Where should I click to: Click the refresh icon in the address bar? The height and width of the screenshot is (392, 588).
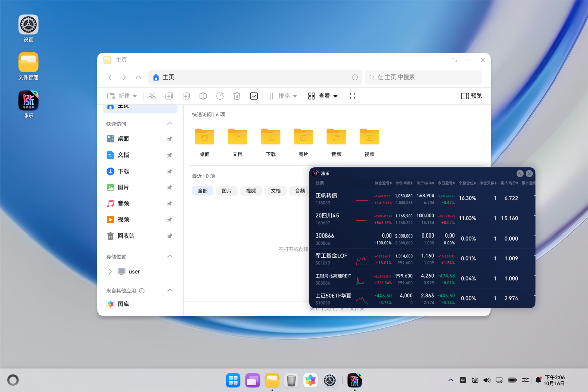pos(355,77)
